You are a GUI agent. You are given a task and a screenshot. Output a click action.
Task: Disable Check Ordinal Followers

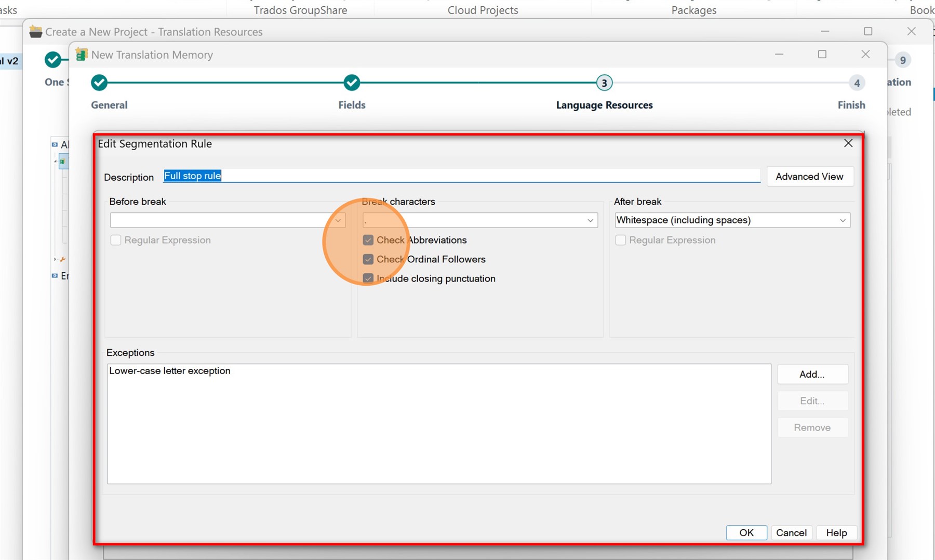[x=368, y=259]
